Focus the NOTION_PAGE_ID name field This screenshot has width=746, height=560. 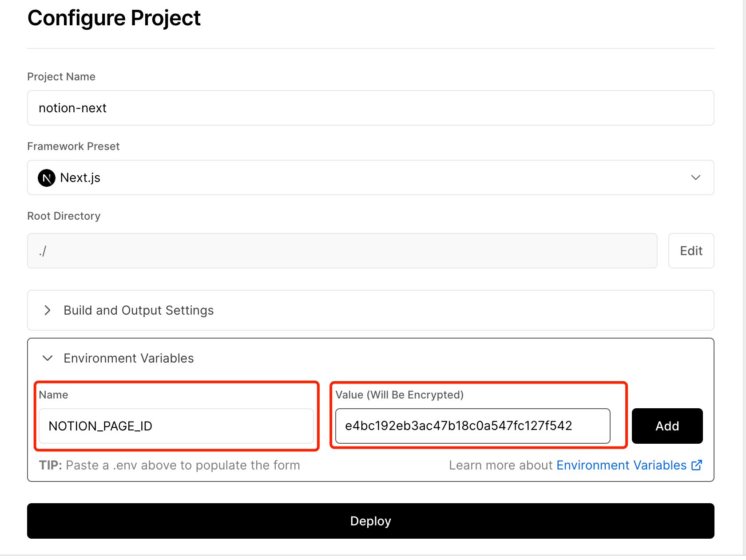click(176, 426)
